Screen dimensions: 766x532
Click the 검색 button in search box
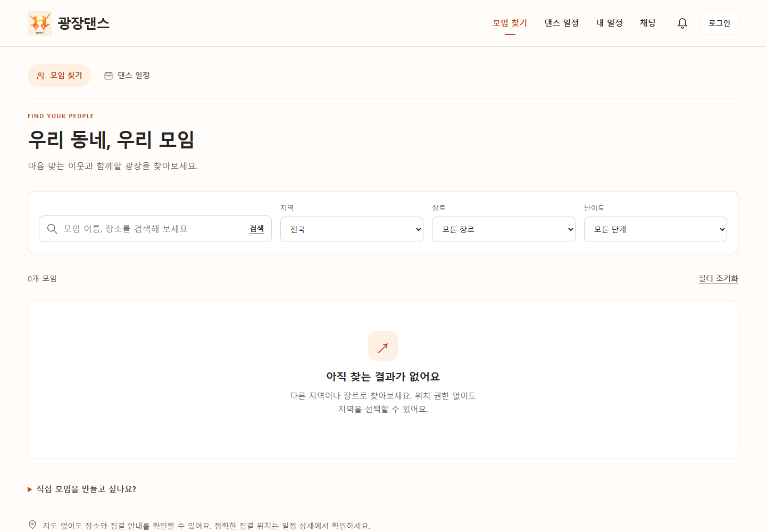(257, 229)
